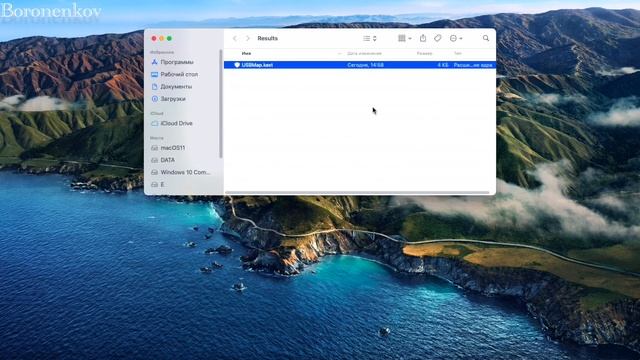Open the grid group-by dropdown
Image resolution: width=640 pixels, height=360 pixels.
(404, 38)
